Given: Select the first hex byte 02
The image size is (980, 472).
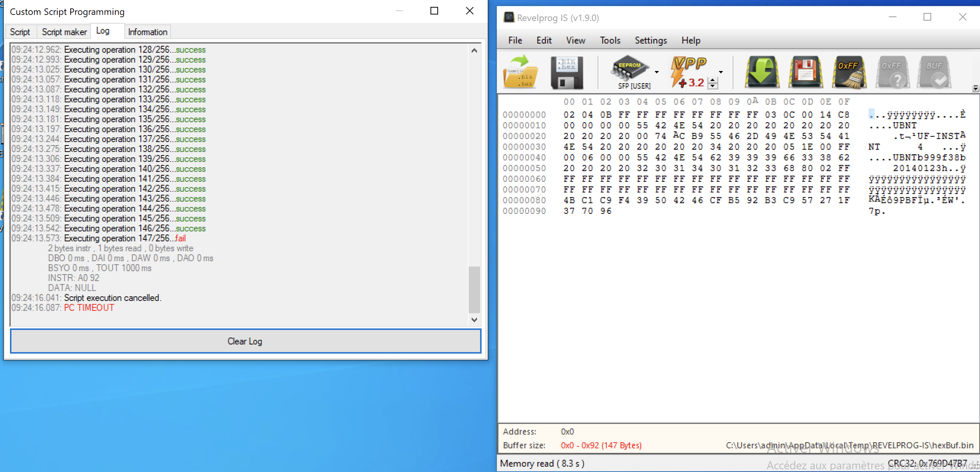Looking at the screenshot, I should click(569, 115).
